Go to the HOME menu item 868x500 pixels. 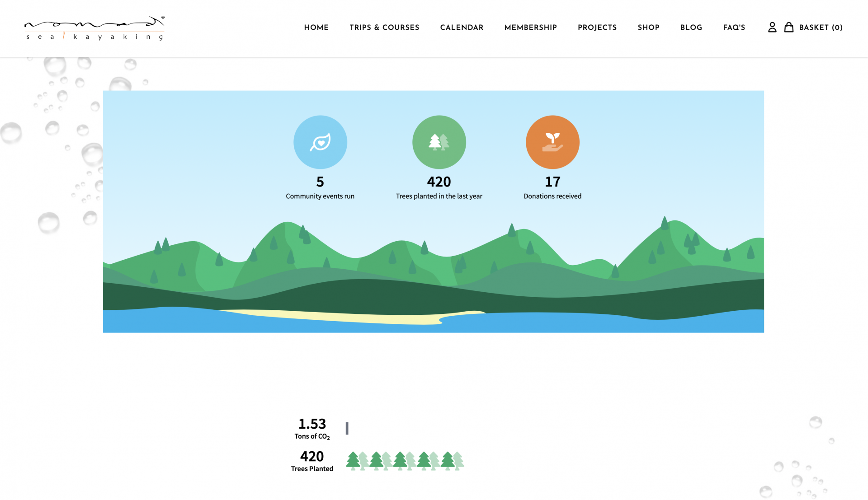(316, 28)
